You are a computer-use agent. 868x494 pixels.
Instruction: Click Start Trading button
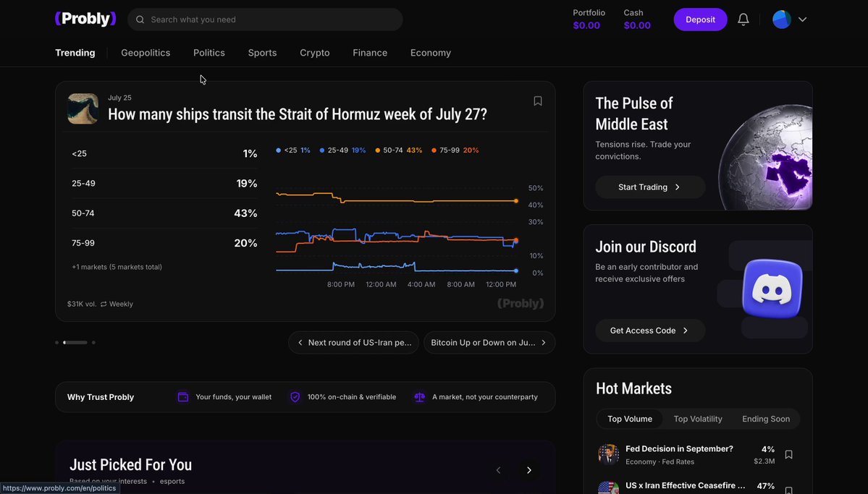coord(650,187)
